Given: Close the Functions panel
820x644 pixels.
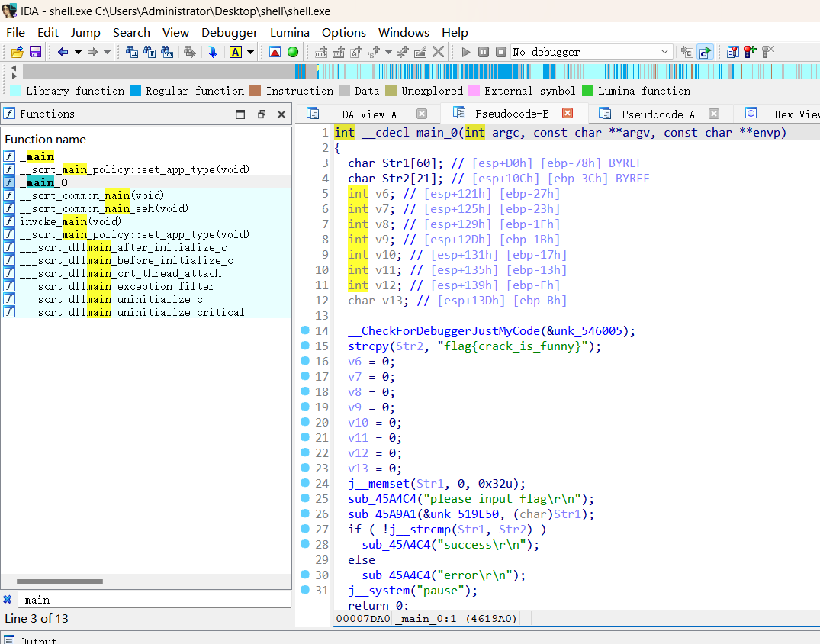Looking at the screenshot, I should (x=281, y=114).
